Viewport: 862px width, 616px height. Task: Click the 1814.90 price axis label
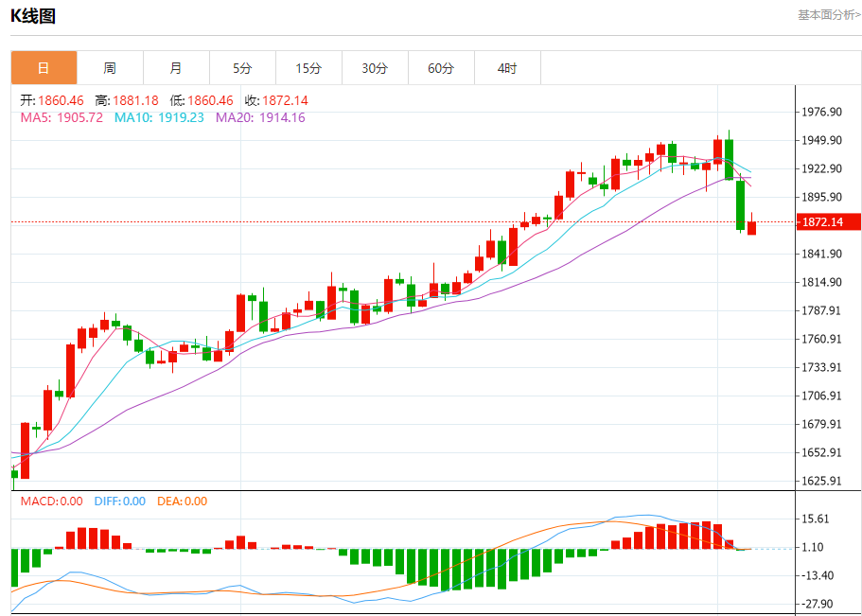tap(822, 282)
